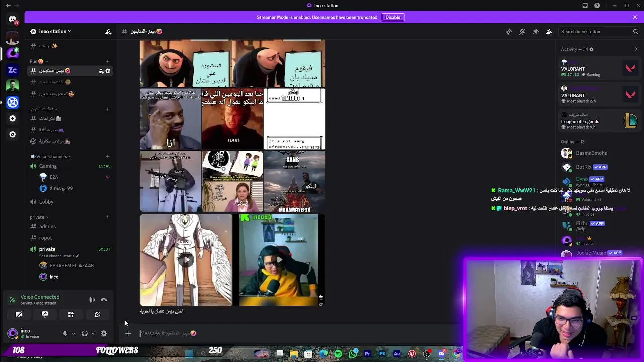Open soundboard button
The width and height of the screenshot is (644, 362).
tap(97, 314)
